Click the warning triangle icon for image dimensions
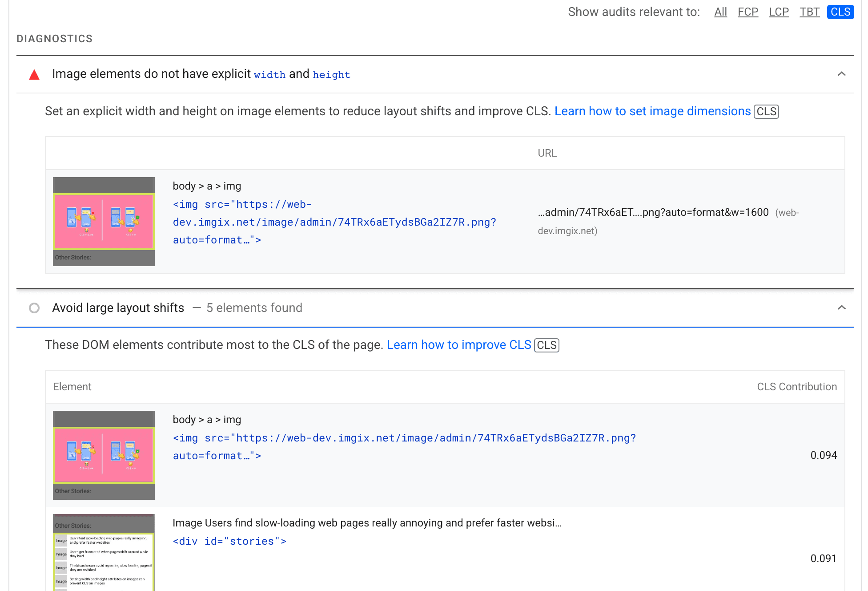Screen dimensions: 868x591 point(34,74)
